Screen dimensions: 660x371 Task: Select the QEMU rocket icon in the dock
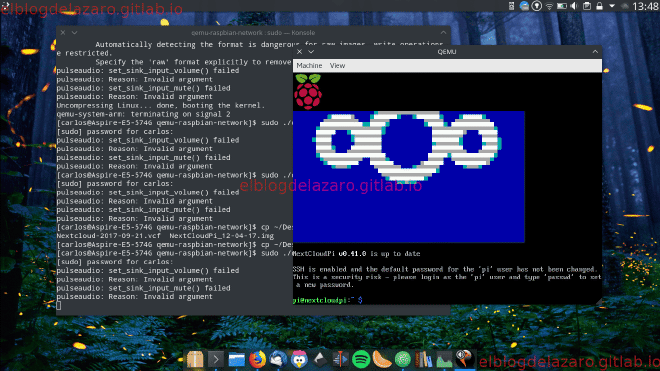pos(464,360)
